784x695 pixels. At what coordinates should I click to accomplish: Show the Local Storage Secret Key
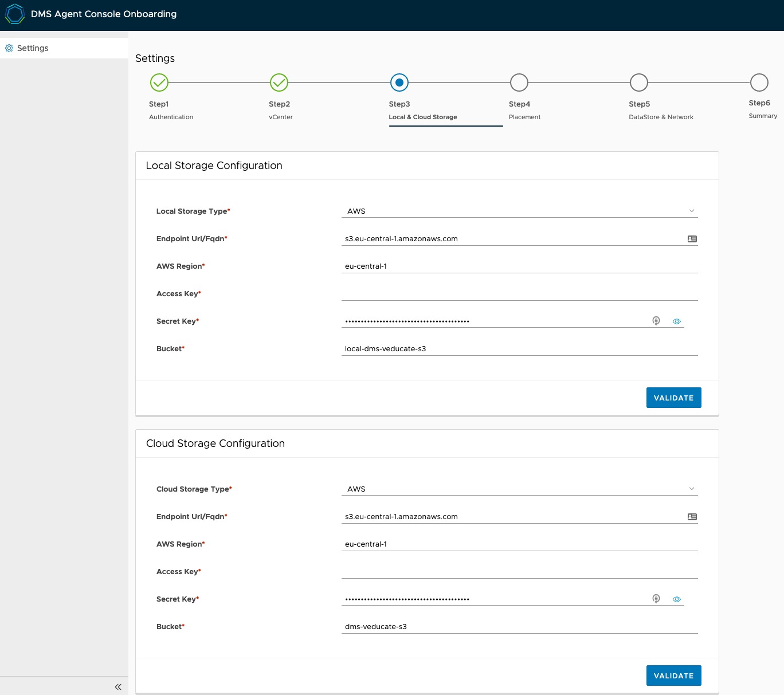pyautogui.click(x=677, y=321)
